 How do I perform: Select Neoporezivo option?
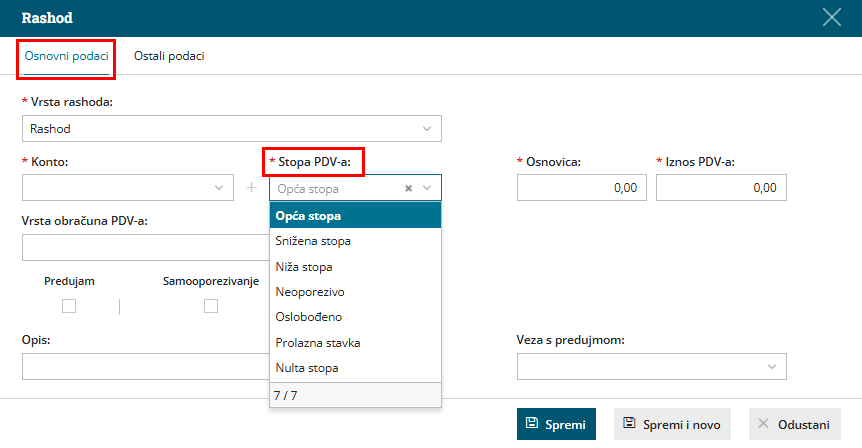tap(355, 292)
